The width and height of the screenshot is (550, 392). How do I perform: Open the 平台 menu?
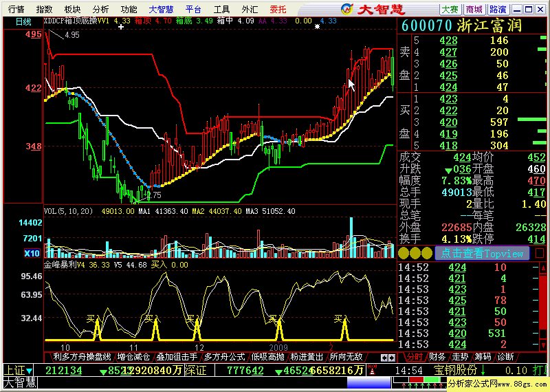pos(193,10)
